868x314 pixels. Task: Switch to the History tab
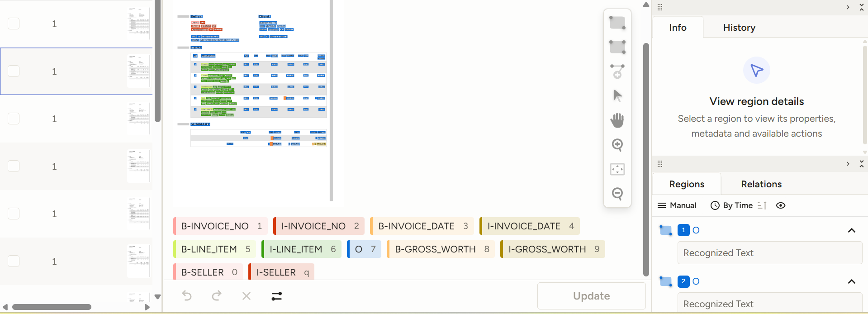tap(739, 28)
